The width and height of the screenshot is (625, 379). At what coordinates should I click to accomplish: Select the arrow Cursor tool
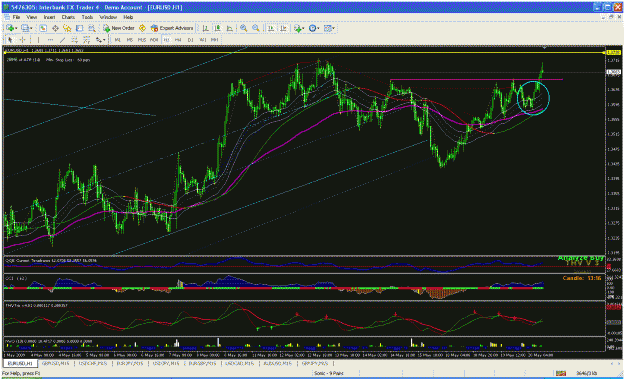pyautogui.click(x=10, y=40)
